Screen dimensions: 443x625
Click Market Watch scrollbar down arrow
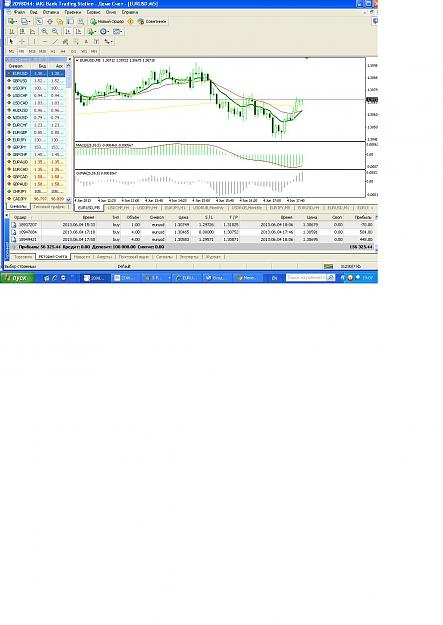(69, 200)
